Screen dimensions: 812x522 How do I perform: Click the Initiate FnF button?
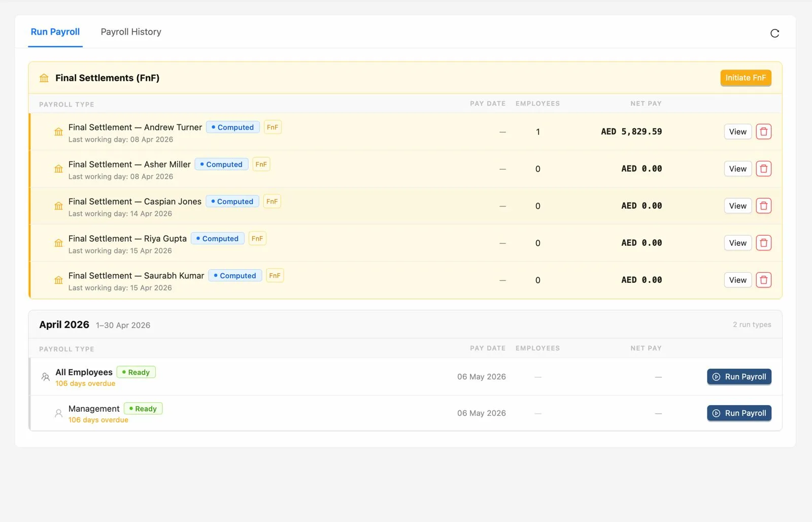click(x=746, y=78)
